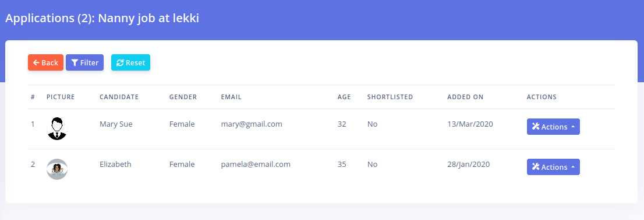This screenshot has width=644, height=220.
Task: Click the funnel filter icon
Action: (75, 62)
